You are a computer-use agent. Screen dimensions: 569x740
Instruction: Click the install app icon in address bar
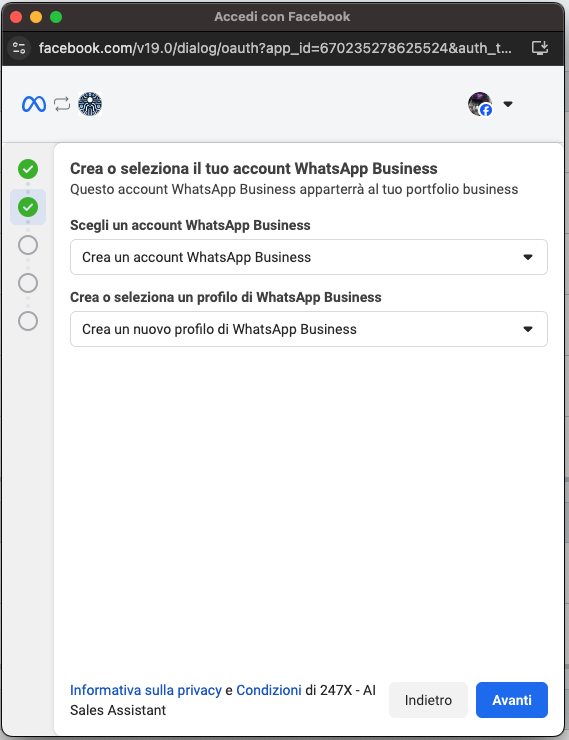[x=540, y=48]
